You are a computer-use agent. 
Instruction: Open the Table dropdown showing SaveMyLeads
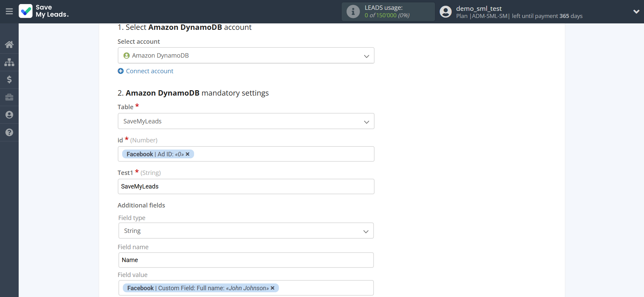246,121
